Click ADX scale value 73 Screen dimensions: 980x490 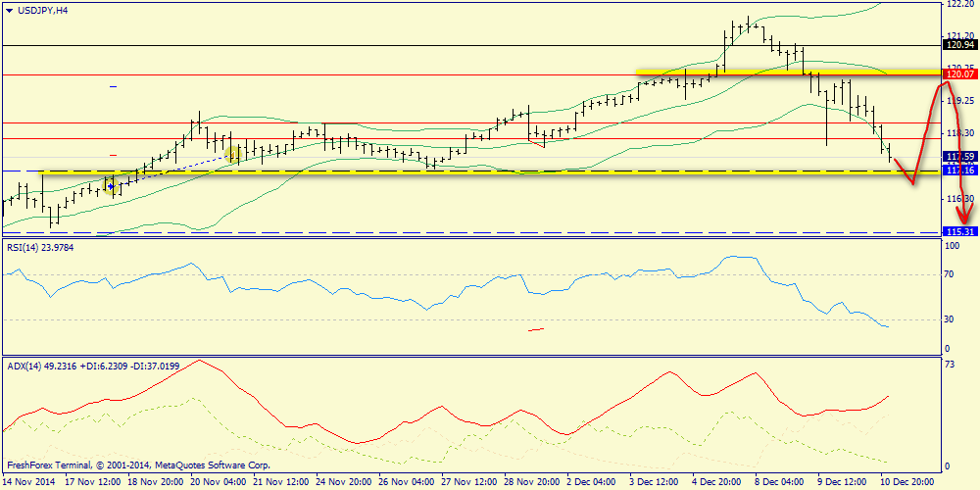click(952, 366)
